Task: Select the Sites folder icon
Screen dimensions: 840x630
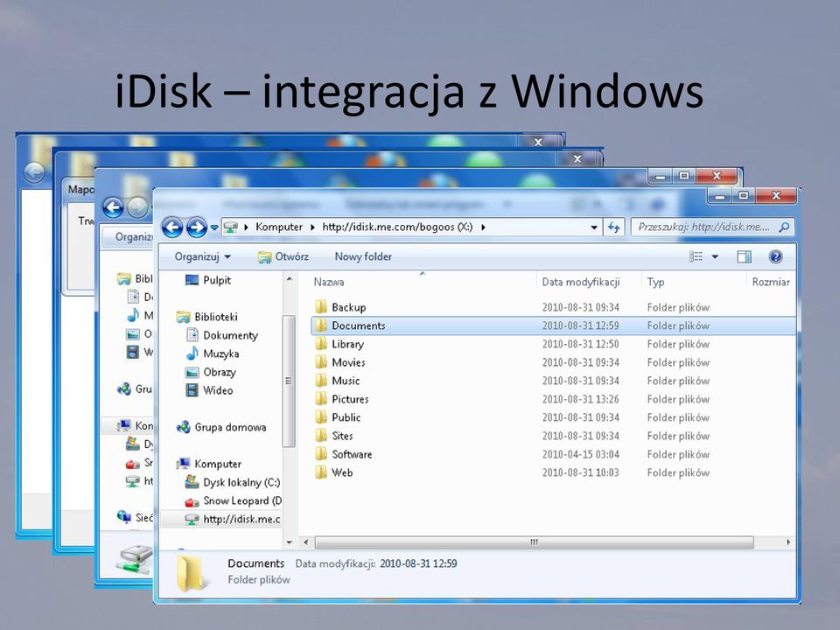Action: [x=321, y=436]
